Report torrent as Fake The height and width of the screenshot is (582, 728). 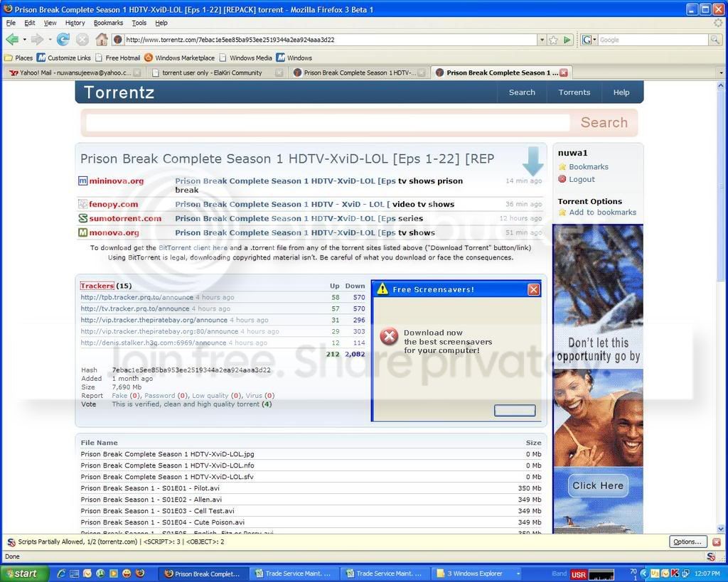(119, 396)
